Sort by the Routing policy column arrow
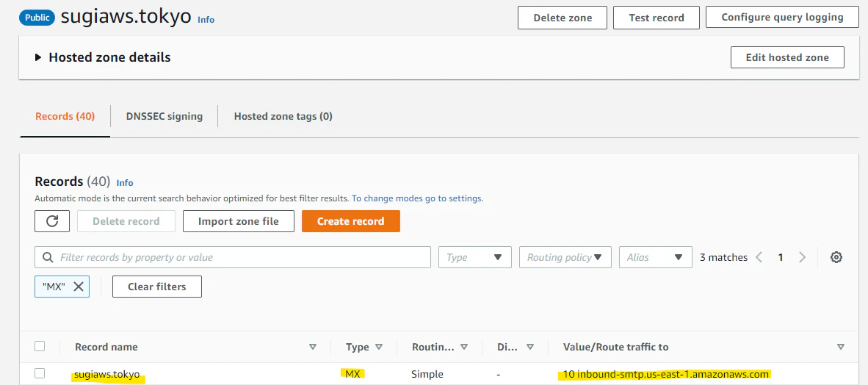Image resolution: width=868 pixels, height=385 pixels. tap(464, 347)
